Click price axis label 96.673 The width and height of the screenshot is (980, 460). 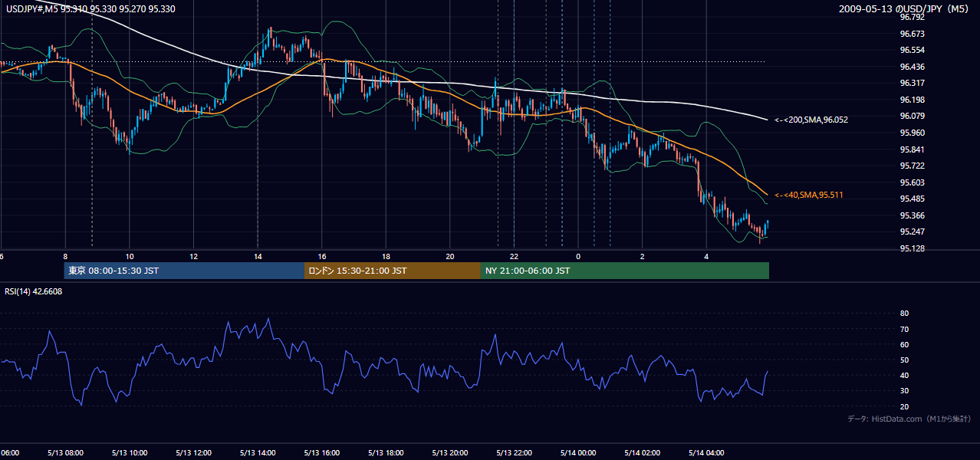(912, 34)
